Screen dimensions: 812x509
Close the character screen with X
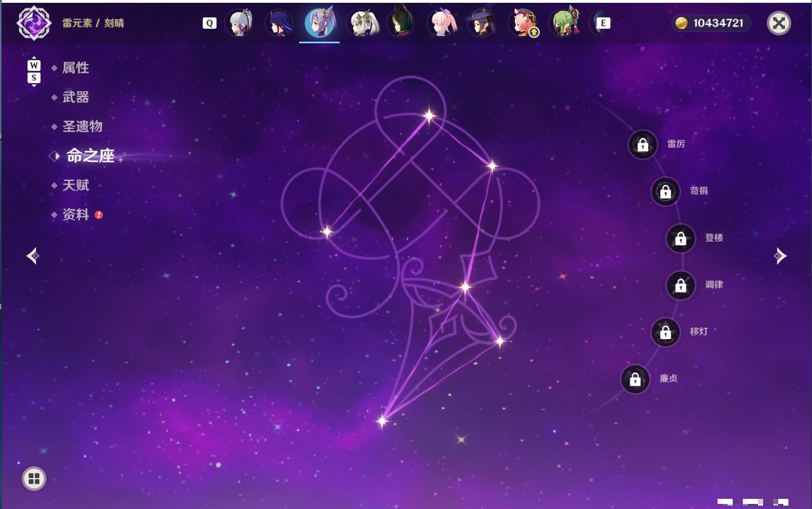point(779,23)
